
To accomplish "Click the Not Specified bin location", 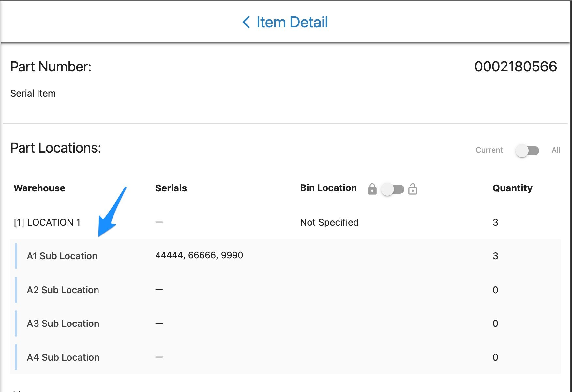I will pos(329,222).
